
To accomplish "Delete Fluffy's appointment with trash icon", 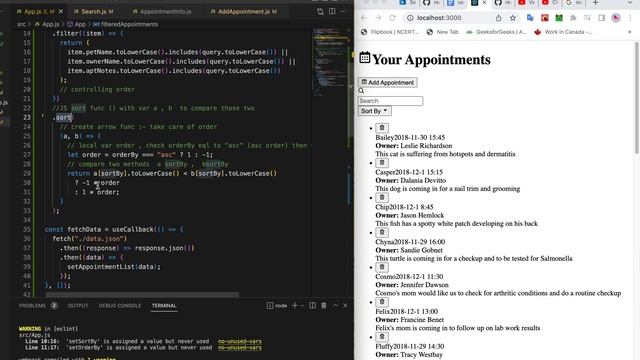I will (382, 337).
